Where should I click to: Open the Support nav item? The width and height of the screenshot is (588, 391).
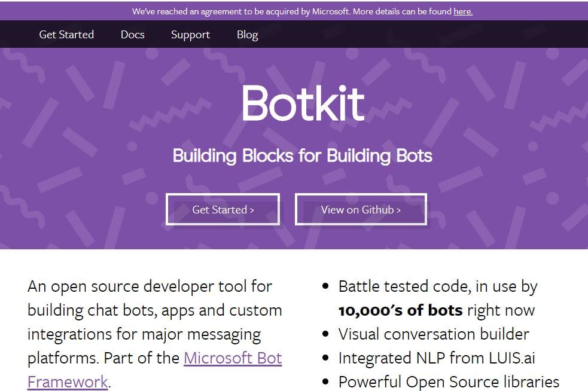[x=190, y=35]
